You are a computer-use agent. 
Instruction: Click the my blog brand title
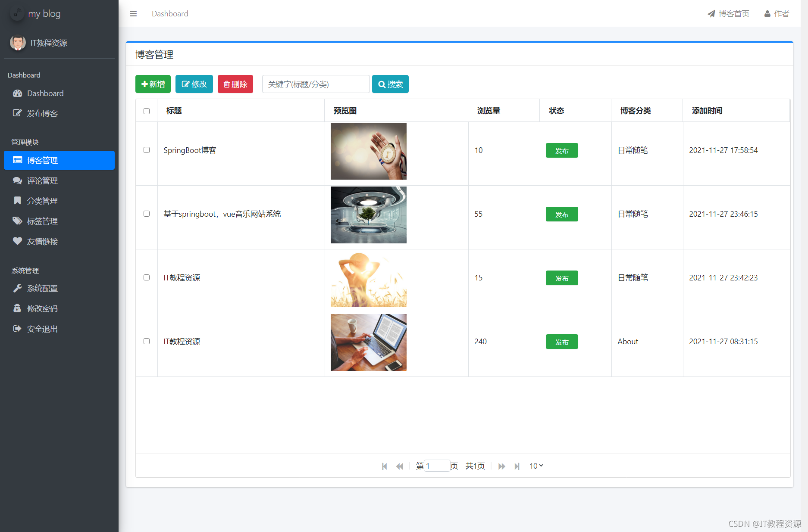pyautogui.click(x=44, y=13)
